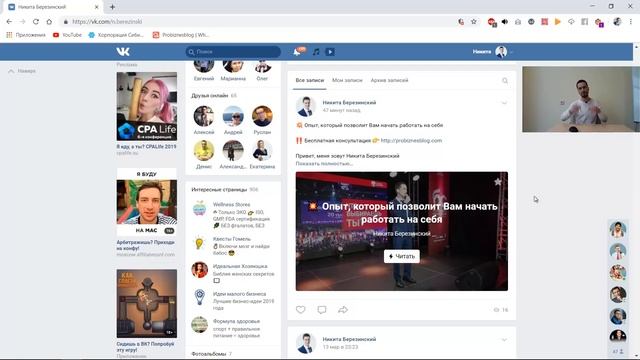This screenshot has width=640, height=360.
Task: Open online friend Екатерина's avatar
Action: [262, 150]
